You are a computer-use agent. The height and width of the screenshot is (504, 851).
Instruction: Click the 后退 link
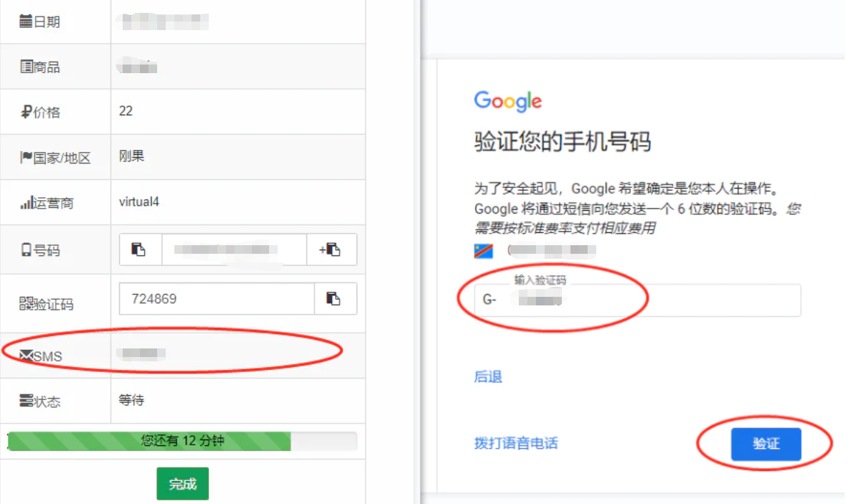488,376
